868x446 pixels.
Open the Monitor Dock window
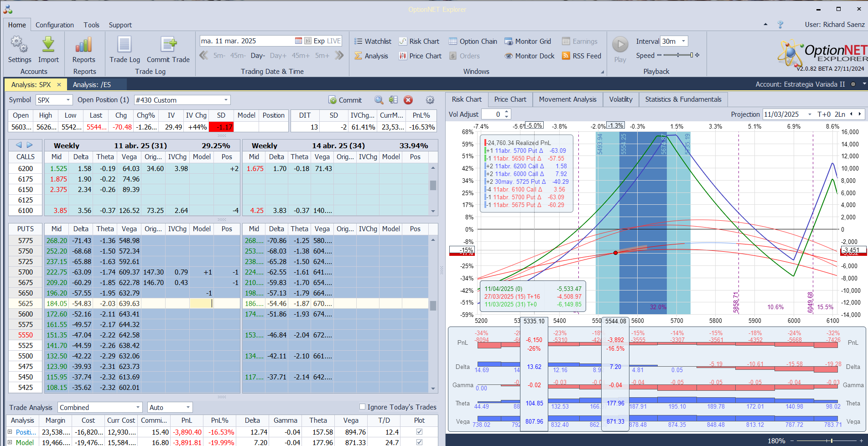530,56
